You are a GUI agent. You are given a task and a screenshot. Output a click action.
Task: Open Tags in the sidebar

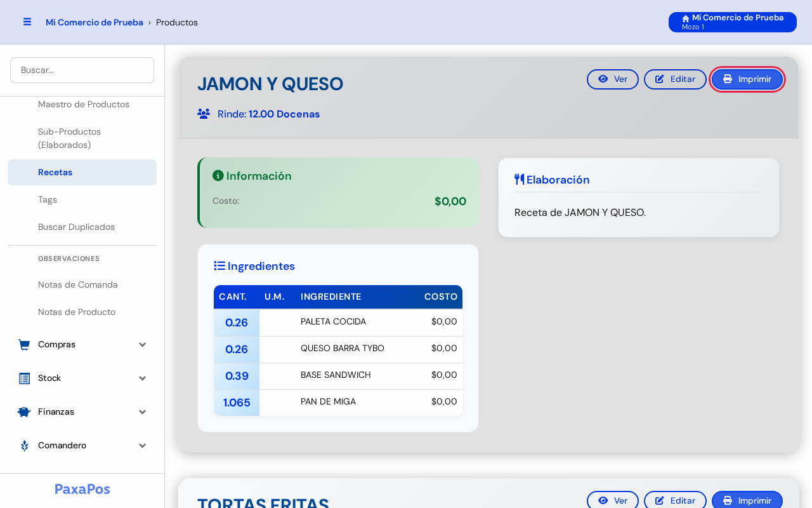82,199
